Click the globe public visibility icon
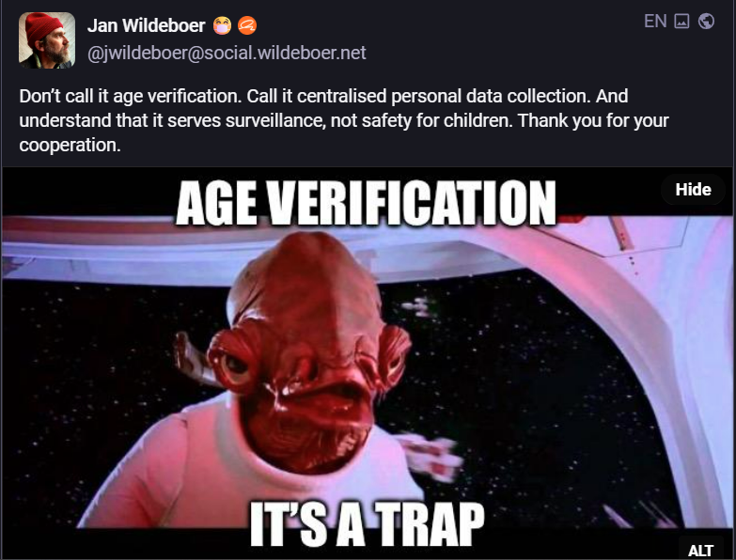 (x=706, y=21)
